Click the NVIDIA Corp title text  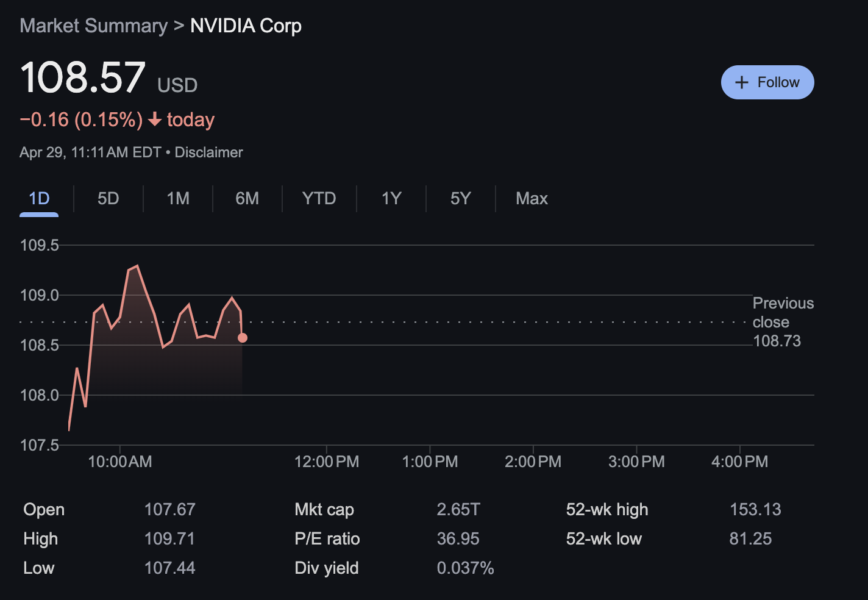(246, 26)
